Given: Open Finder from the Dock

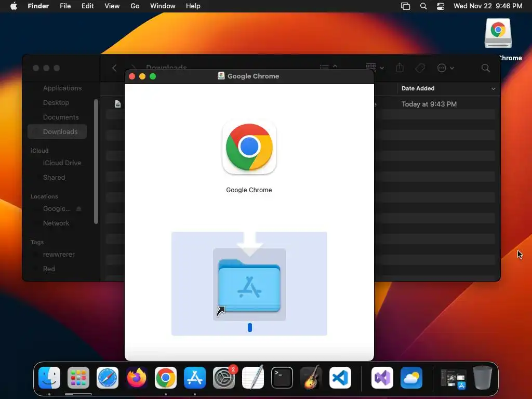Looking at the screenshot, I should click(49, 378).
